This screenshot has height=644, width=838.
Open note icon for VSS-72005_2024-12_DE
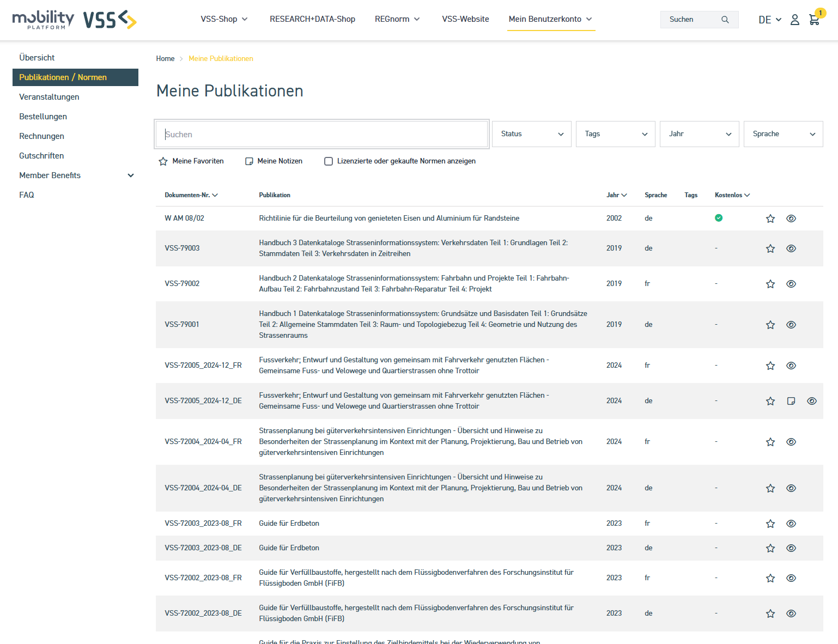[x=791, y=401]
